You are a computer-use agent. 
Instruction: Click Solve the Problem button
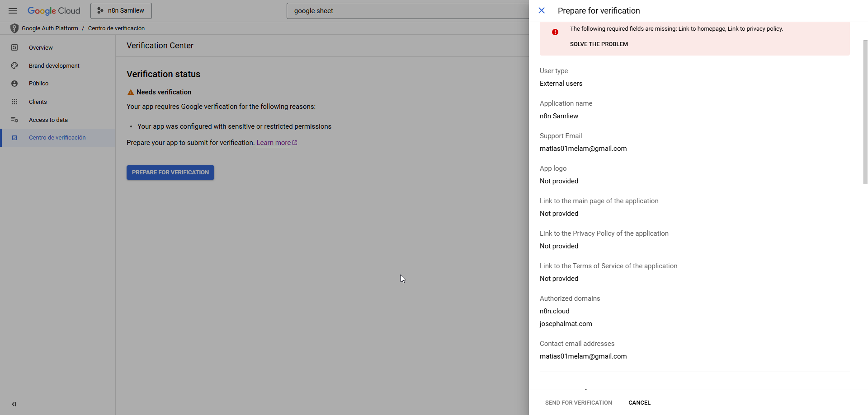coord(599,44)
